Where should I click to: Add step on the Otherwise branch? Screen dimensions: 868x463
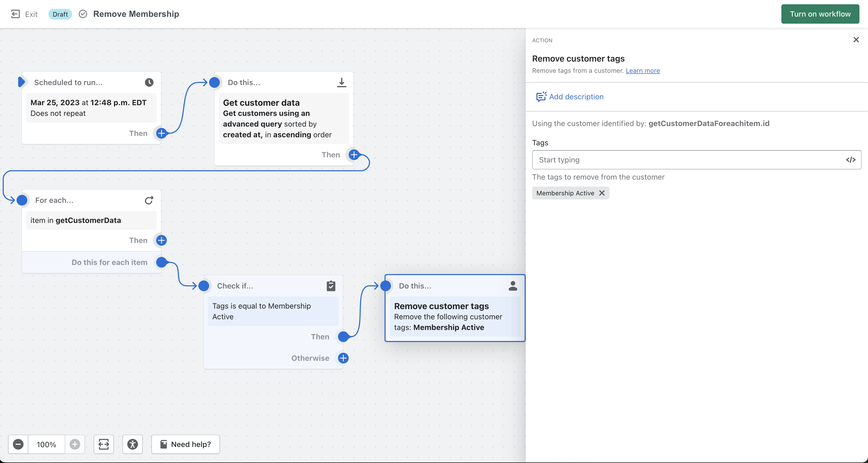(343, 358)
